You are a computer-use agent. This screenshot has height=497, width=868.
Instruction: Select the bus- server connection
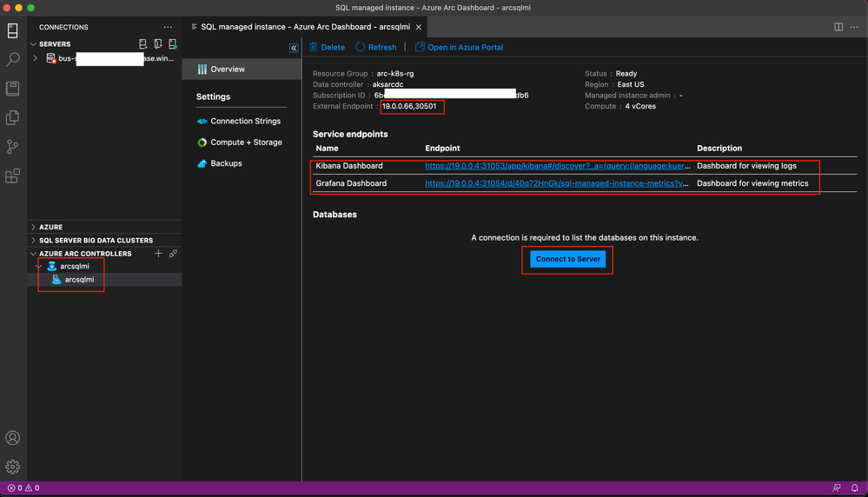(110, 58)
